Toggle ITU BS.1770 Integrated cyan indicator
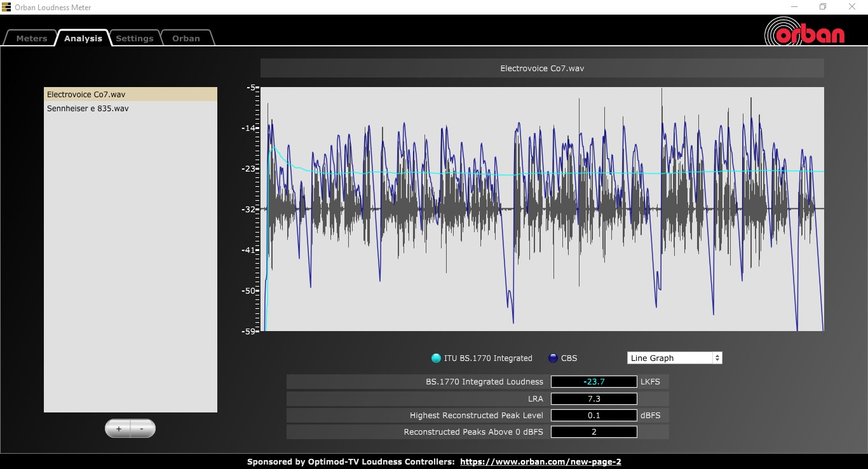This screenshot has height=469, width=868. [436, 358]
